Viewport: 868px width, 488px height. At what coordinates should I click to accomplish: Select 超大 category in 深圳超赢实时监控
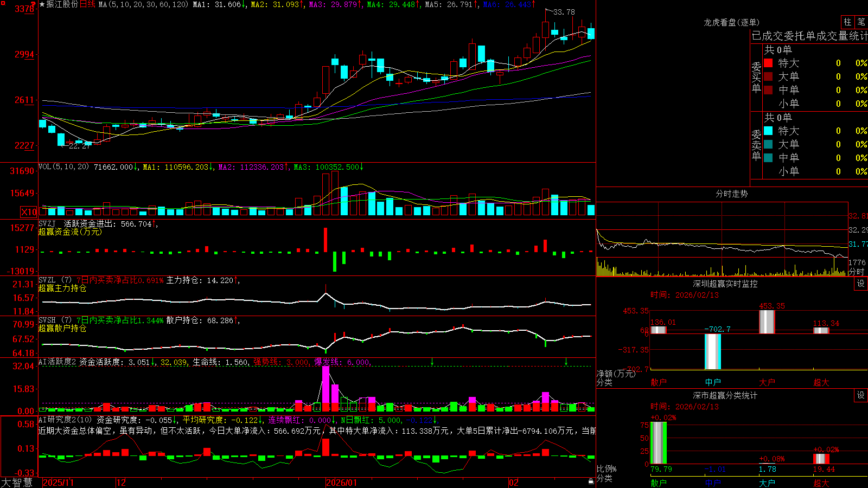(821, 382)
